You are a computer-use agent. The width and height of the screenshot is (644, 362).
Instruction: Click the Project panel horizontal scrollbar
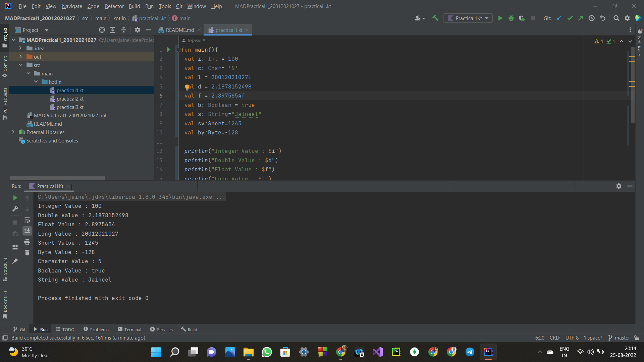[x=58, y=178]
